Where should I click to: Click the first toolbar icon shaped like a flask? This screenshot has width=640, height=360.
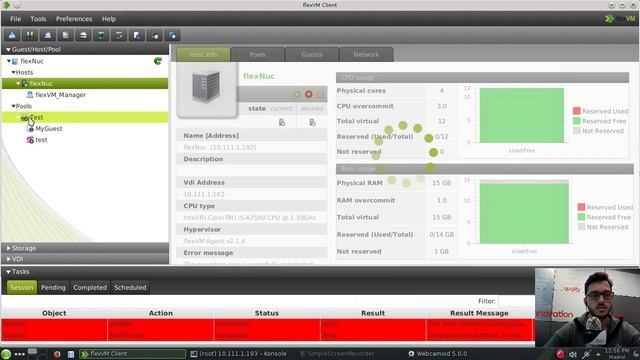12,35
